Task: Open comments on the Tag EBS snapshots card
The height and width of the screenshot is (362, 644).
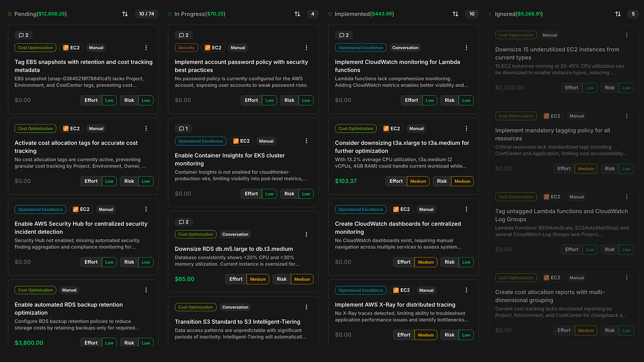Action: tap(23, 35)
